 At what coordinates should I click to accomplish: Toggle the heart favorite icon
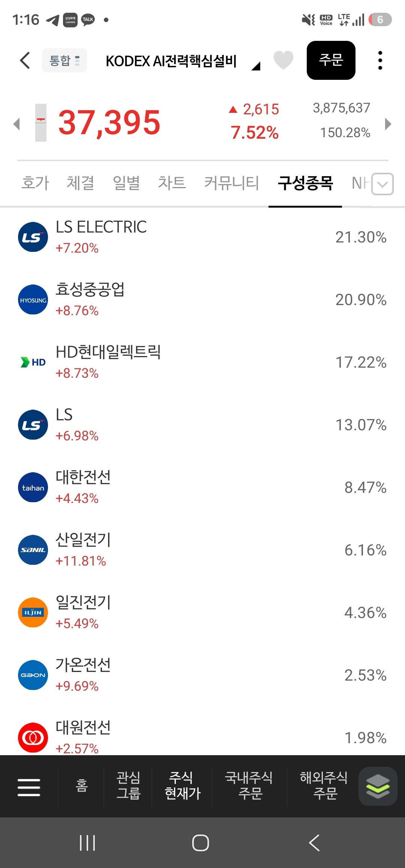283,60
